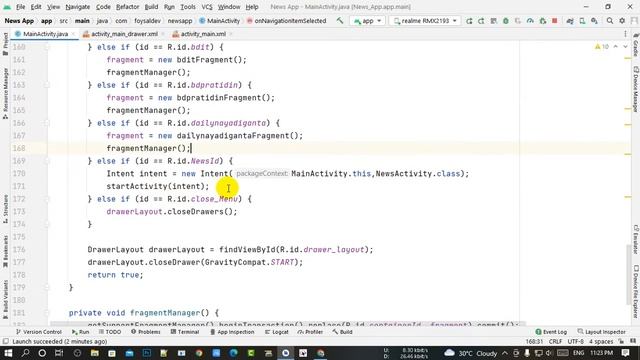Toggle the Device File Explorer side panel
Image resolution: width=640 pixels, height=360 pixels.
pyautogui.click(x=636, y=291)
